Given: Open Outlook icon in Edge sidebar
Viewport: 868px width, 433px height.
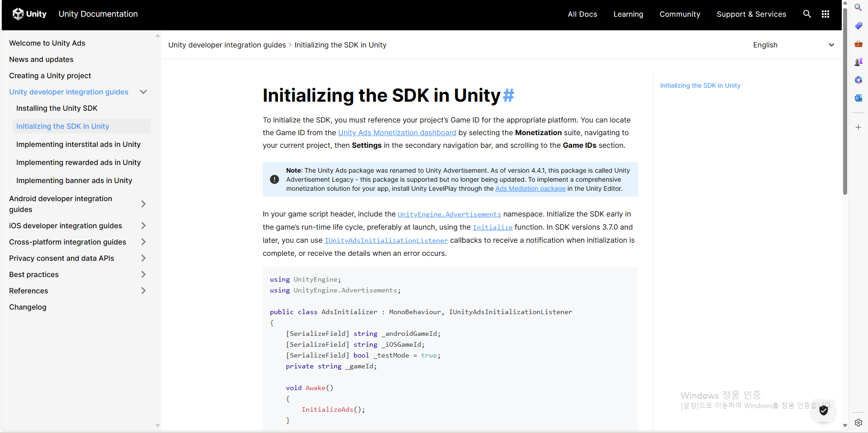Looking at the screenshot, I should [858, 98].
